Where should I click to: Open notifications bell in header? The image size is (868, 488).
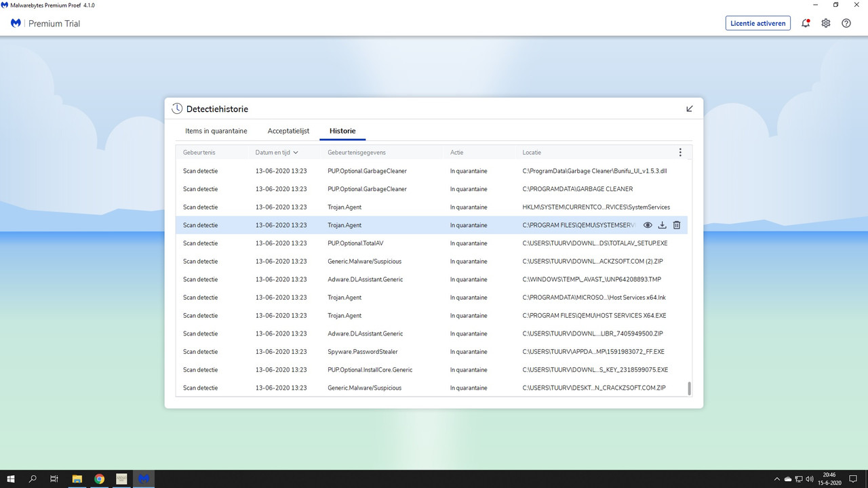(806, 23)
